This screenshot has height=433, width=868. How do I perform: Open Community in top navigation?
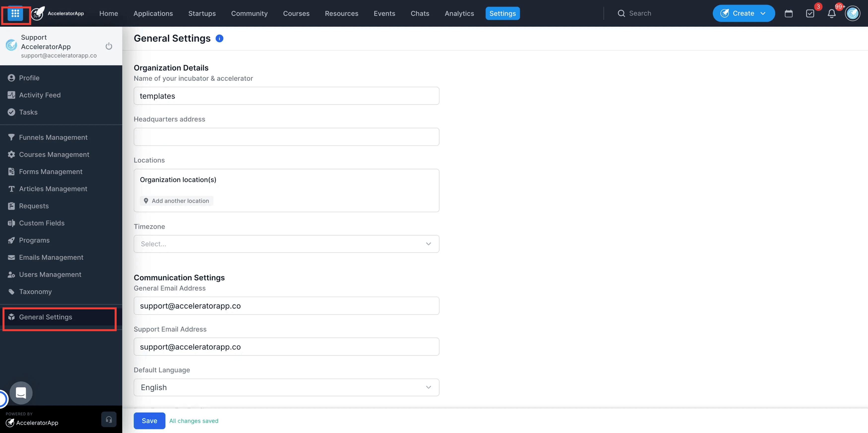click(249, 13)
